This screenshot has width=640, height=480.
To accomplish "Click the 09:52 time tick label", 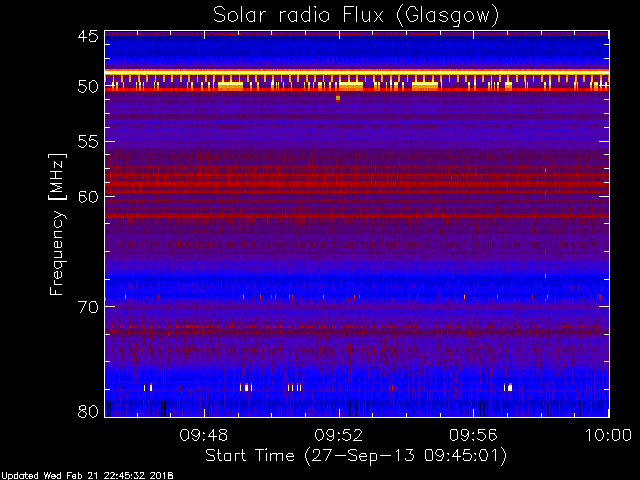I will 339,435.
